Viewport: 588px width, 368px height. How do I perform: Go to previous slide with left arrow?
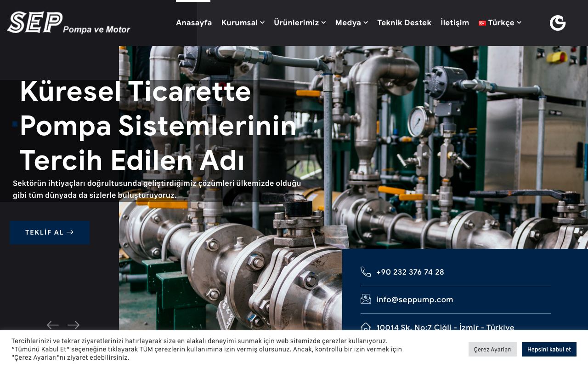tap(53, 325)
